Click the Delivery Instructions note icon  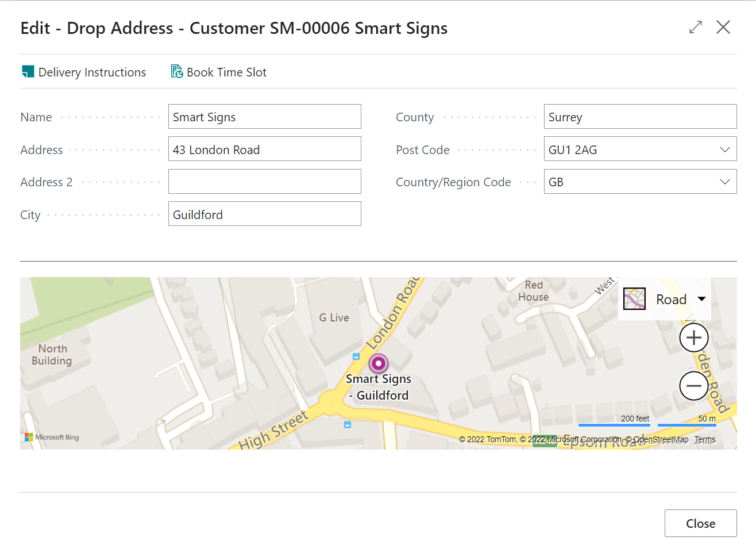[x=28, y=72]
